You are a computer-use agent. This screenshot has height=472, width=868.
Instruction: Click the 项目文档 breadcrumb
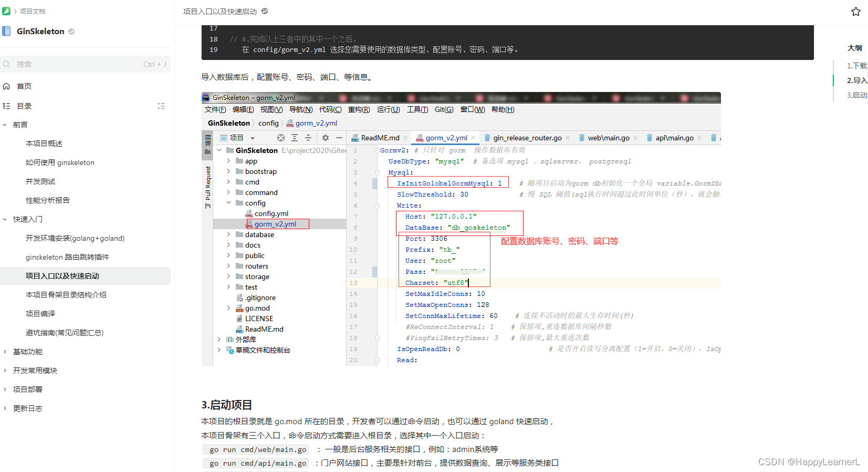(x=33, y=11)
